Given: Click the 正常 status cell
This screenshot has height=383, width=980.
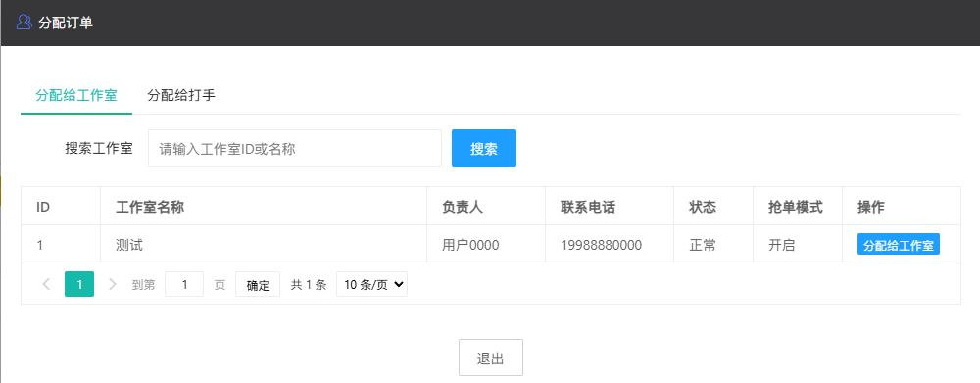Looking at the screenshot, I should coord(713,245).
